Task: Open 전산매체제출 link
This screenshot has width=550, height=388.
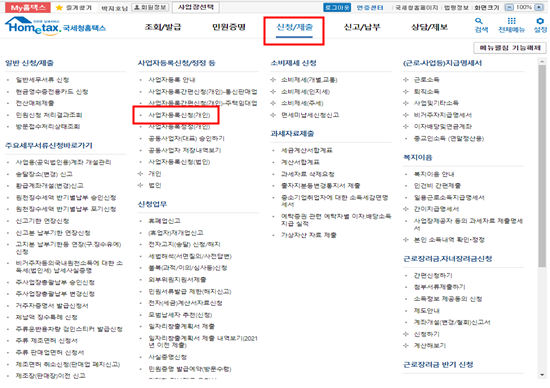Action: (35, 103)
